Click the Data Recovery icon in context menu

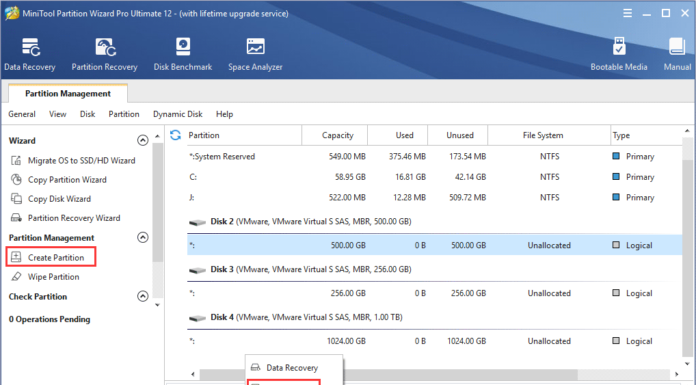pyautogui.click(x=255, y=367)
